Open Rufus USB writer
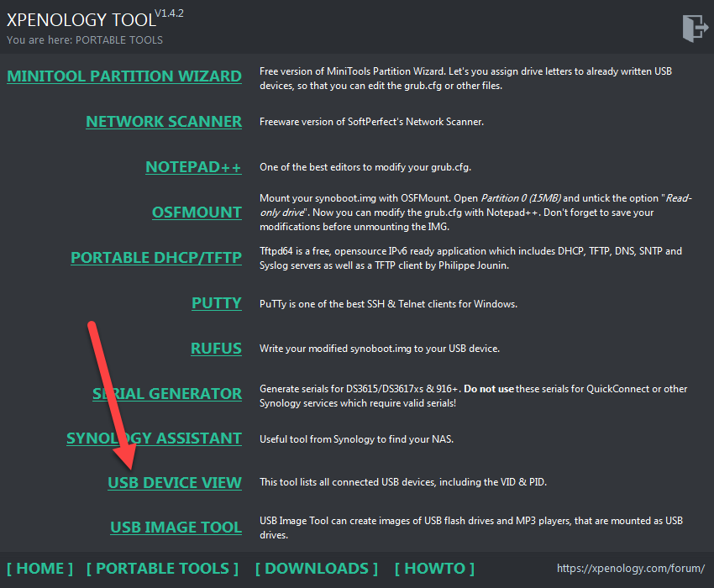This screenshot has width=714, height=588. [x=216, y=349]
